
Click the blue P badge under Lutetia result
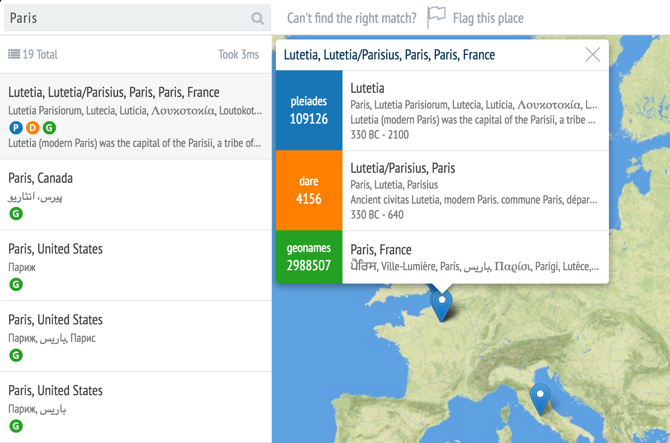tap(16, 128)
